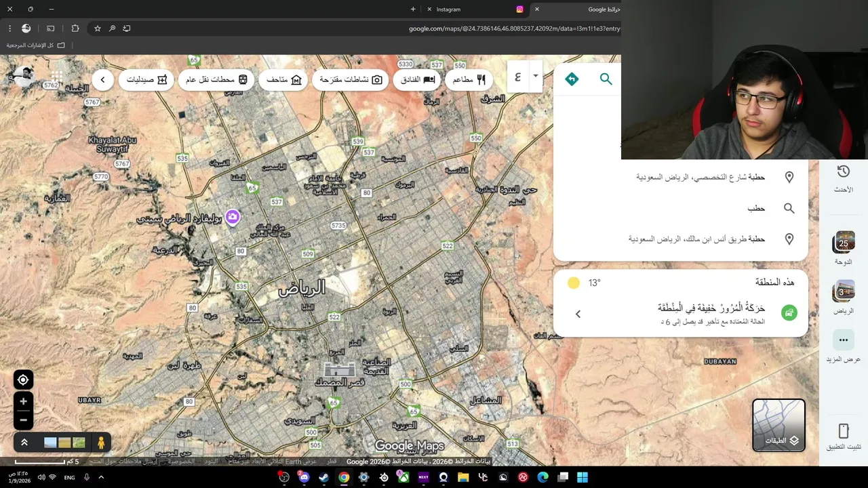Select suggestion حطبة شارع التخصصي الرياض
Image resolution: width=868 pixels, height=488 pixels.
point(681,177)
